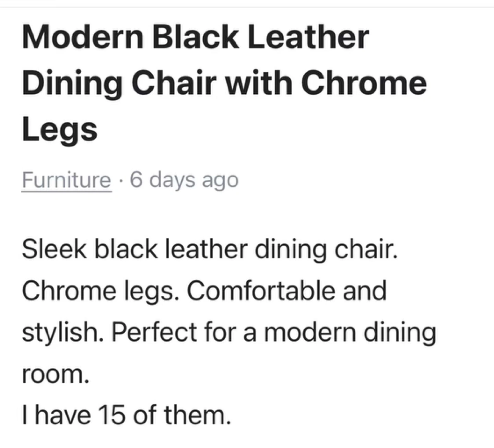Click the word 'Dining' in the heading

coord(72,84)
